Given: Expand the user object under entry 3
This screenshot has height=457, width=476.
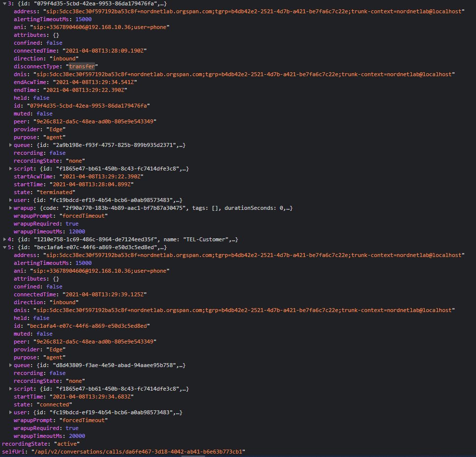Looking at the screenshot, I should click(10, 200).
